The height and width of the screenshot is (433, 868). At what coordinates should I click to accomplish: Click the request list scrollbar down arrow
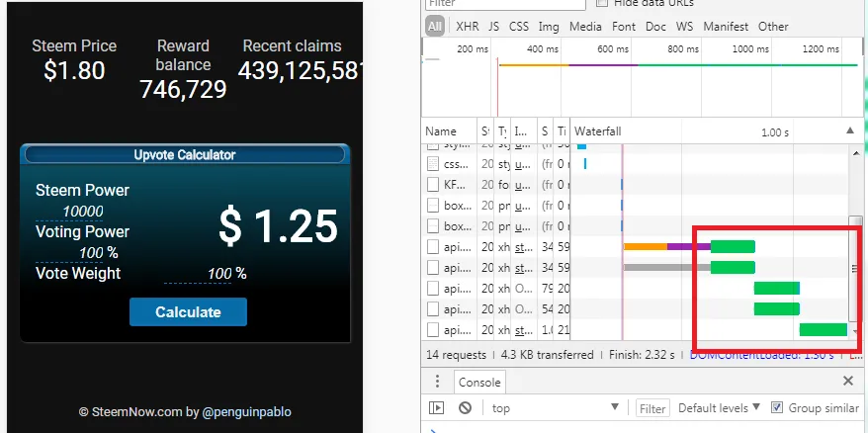tap(856, 332)
